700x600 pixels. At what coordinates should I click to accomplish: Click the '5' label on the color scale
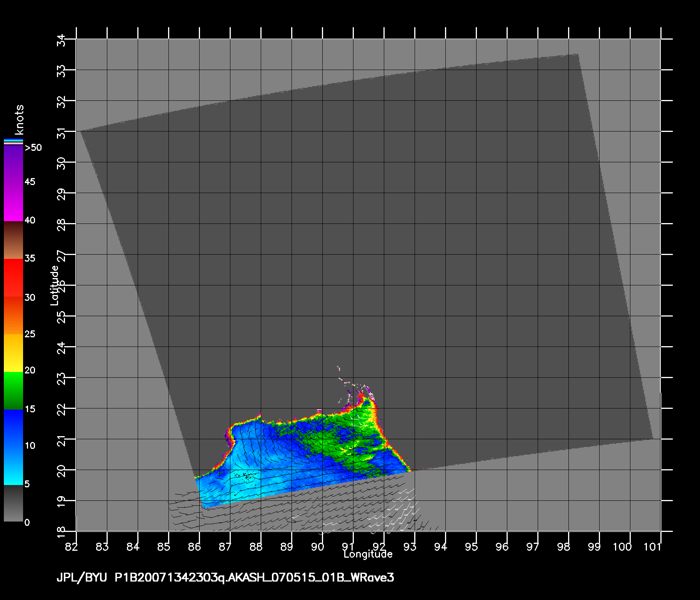coord(27,484)
